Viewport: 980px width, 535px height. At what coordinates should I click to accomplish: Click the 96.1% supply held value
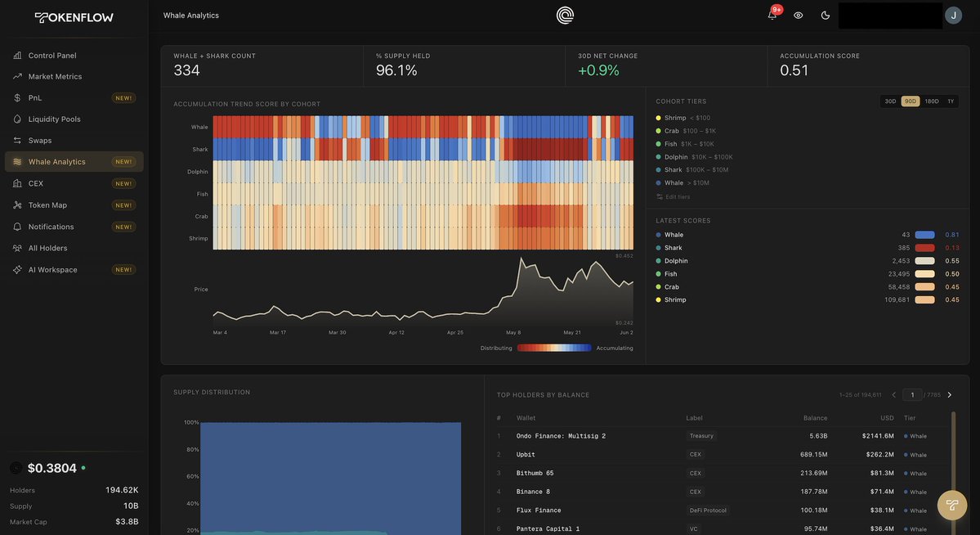click(x=396, y=70)
